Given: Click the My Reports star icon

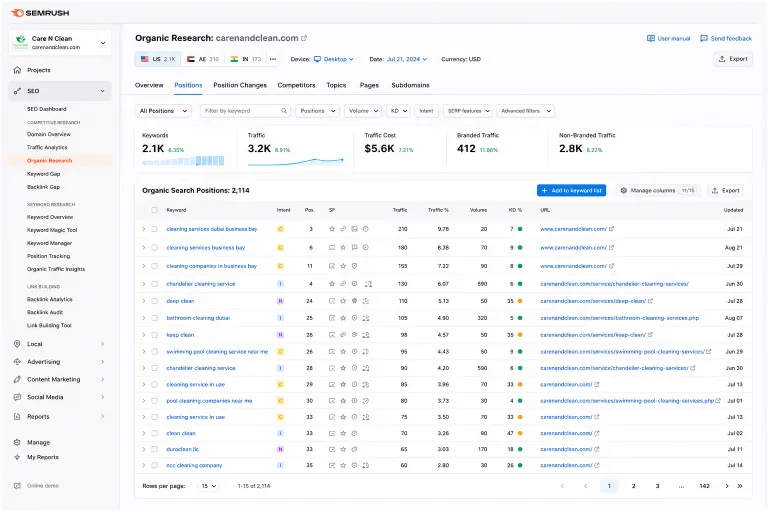Looking at the screenshot, I should tap(17, 457).
